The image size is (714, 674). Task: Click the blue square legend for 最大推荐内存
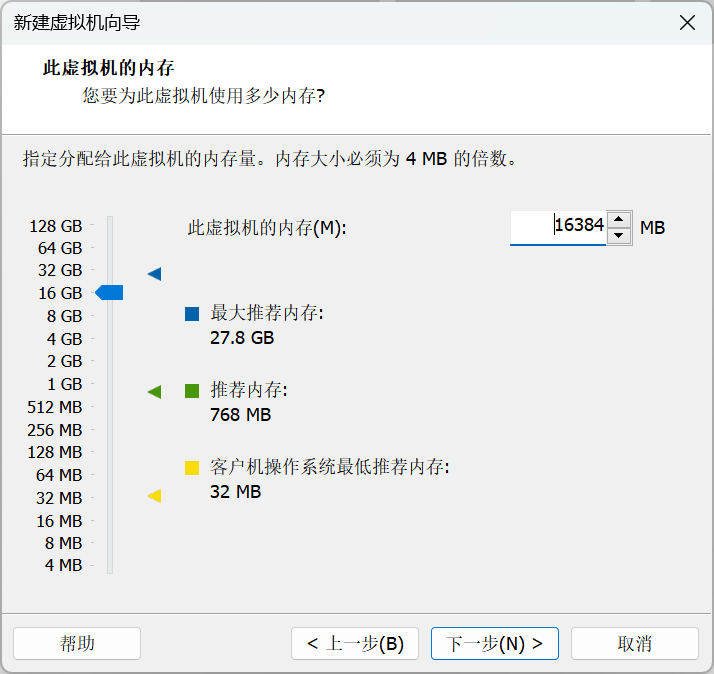(x=192, y=314)
